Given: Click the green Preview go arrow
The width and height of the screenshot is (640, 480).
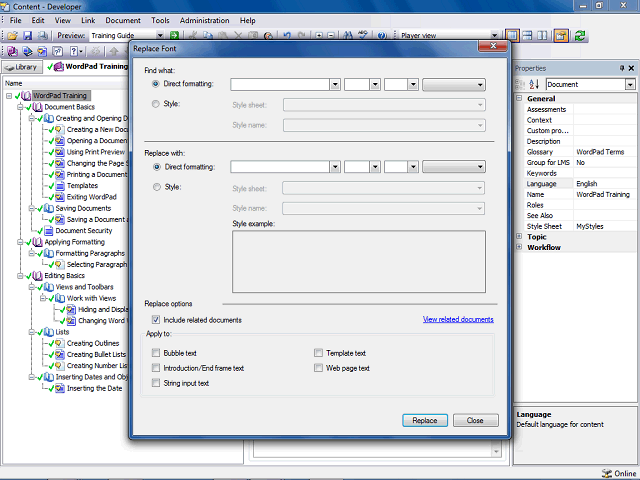Looking at the screenshot, I should pyautogui.click(x=174, y=36).
